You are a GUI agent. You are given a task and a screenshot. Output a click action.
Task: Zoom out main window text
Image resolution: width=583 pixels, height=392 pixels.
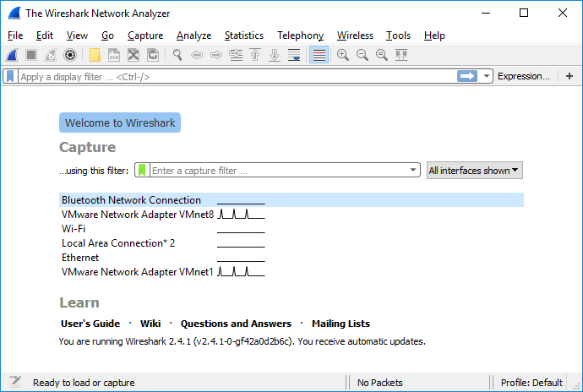[x=362, y=55]
